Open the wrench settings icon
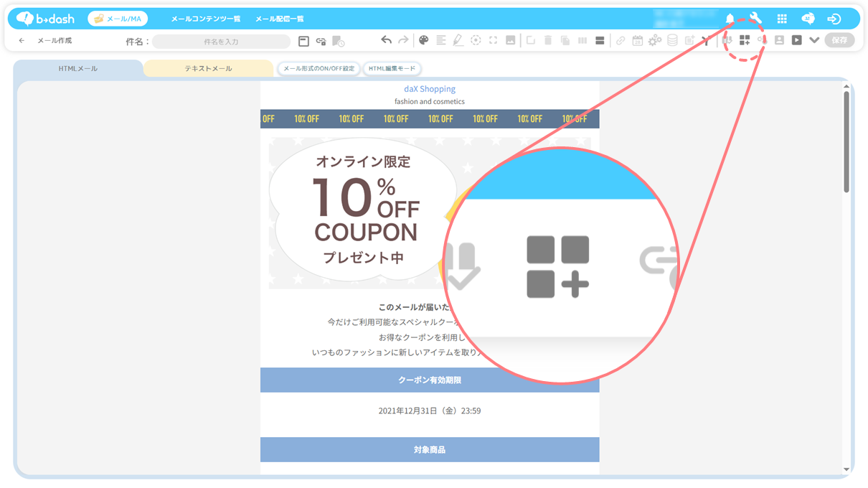 (x=755, y=19)
